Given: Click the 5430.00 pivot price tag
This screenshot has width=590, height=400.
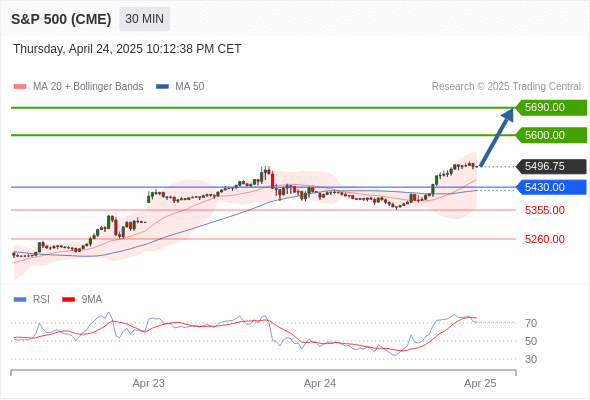Looking at the screenshot, I should click(551, 187).
